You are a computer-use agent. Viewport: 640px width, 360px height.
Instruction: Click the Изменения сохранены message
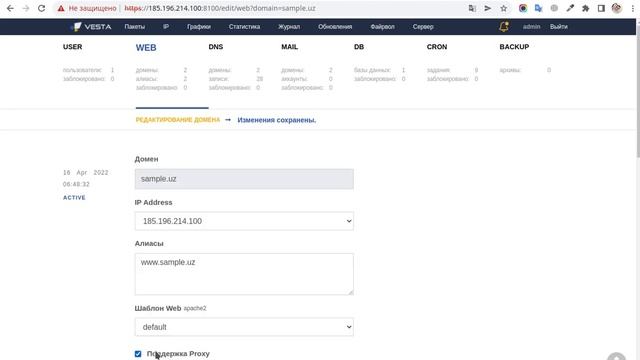[277, 120]
